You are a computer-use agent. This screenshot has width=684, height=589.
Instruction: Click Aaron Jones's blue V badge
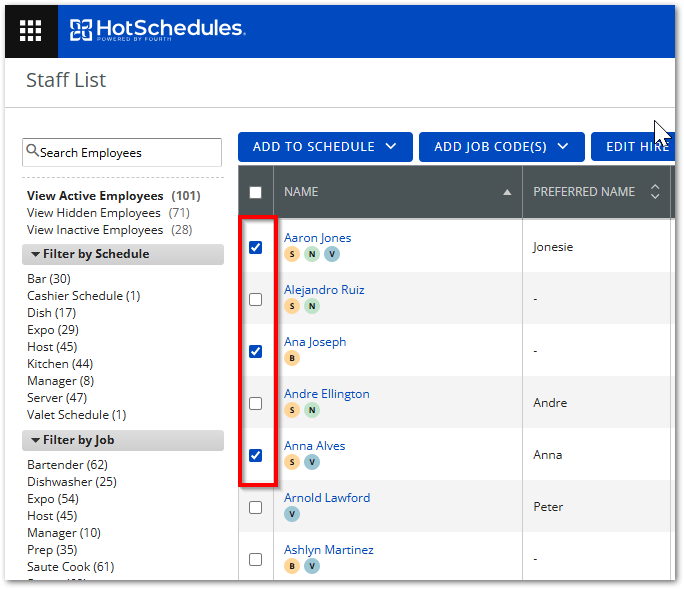coord(332,254)
